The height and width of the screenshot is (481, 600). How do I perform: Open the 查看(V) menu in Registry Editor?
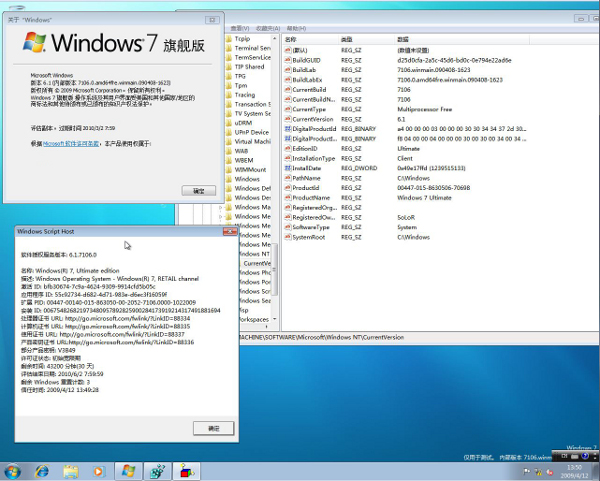tap(240, 28)
